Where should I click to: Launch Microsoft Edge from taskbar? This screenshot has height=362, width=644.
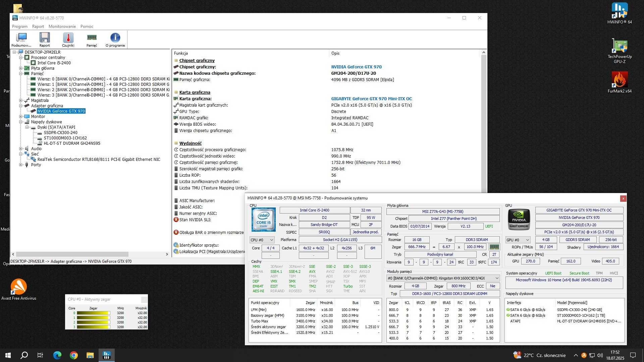point(57,355)
